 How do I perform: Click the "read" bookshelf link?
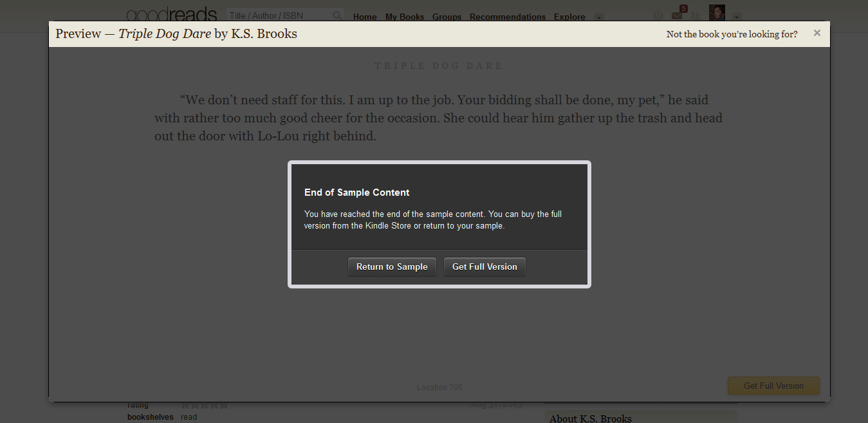pos(189,417)
